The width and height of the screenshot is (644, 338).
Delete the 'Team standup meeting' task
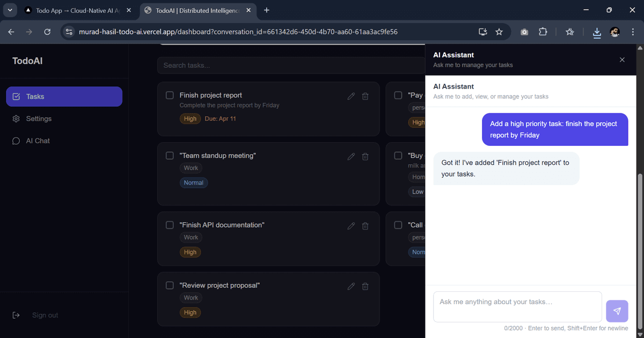coord(365,156)
